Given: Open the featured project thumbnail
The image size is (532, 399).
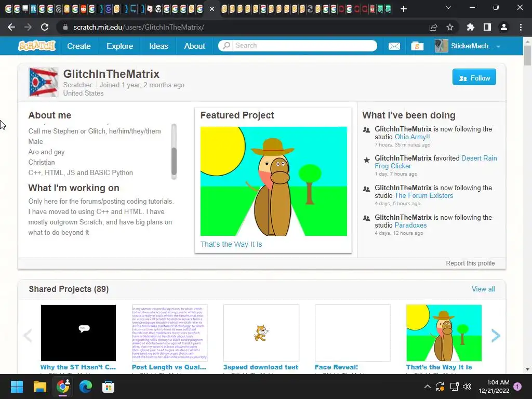Looking at the screenshot, I should pyautogui.click(x=273, y=181).
